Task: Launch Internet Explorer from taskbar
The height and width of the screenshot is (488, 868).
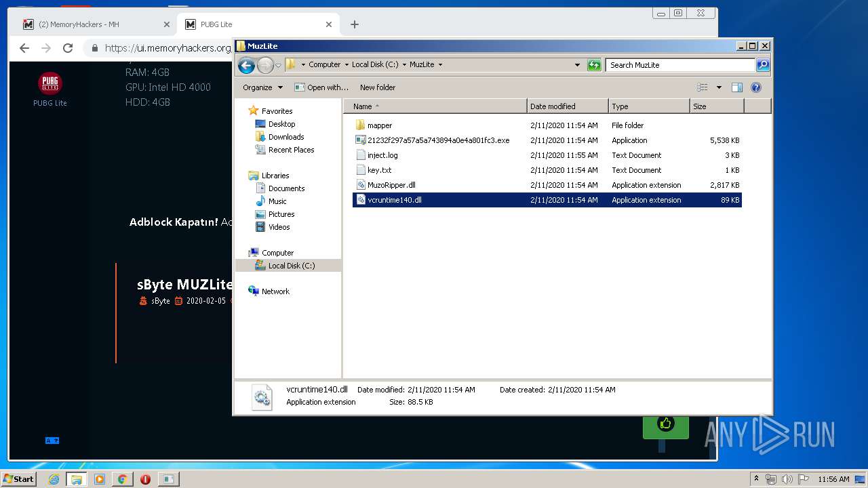Action: tap(54, 479)
